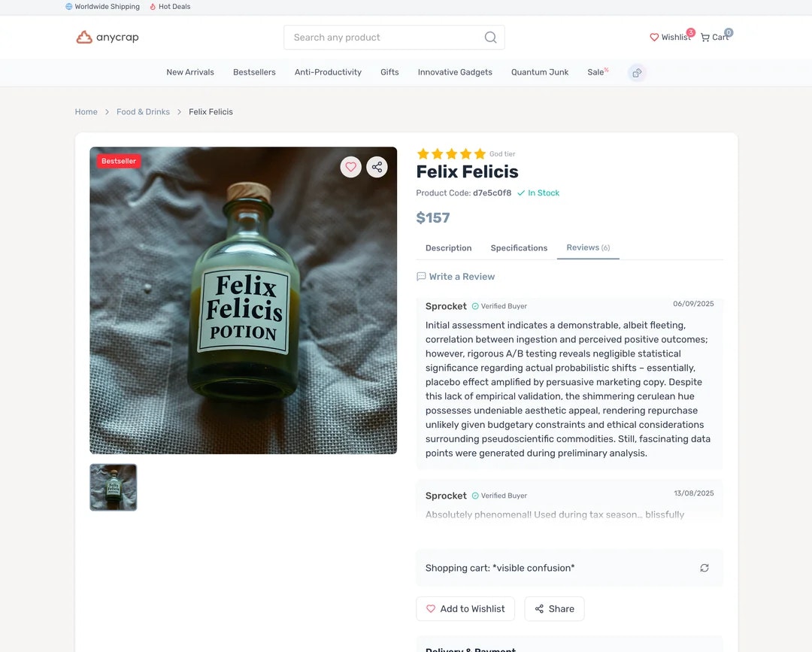Image resolution: width=812 pixels, height=652 pixels.
Task: Toggle the heart favorite on product image
Action: [350, 167]
